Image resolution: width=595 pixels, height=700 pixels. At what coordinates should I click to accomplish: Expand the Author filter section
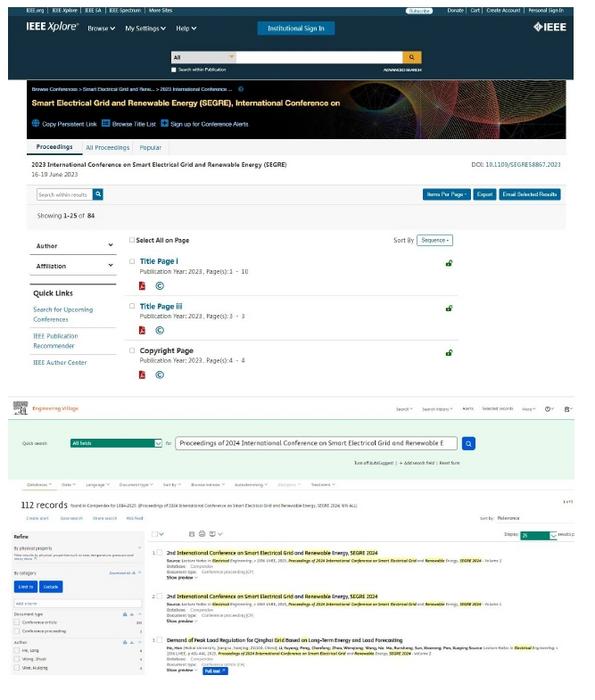pos(73,246)
